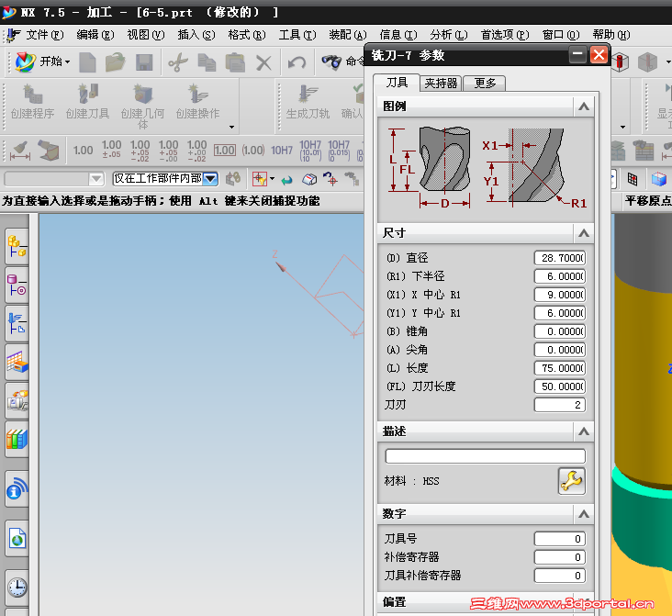Open the 仅在工作部件内部 selection scope dropdown

coord(165,179)
